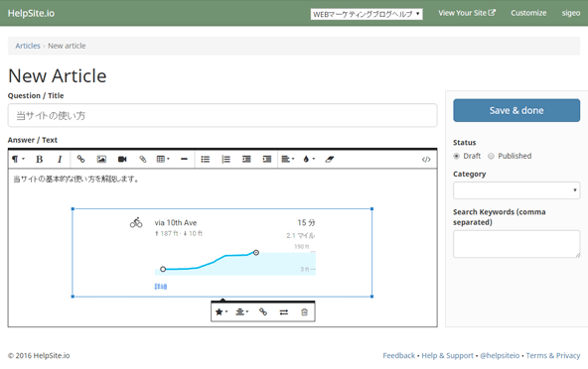Image resolution: width=588 pixels, height=369 pixels.
Task: Replace the selected image
Action: (x=284, y=311)
